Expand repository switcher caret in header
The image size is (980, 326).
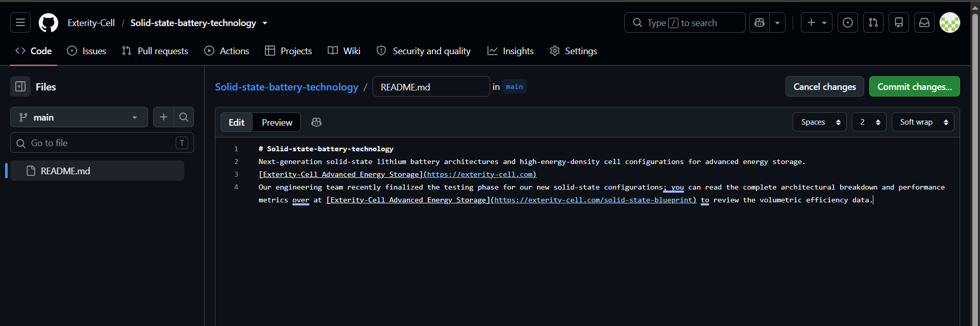[265, 23]
